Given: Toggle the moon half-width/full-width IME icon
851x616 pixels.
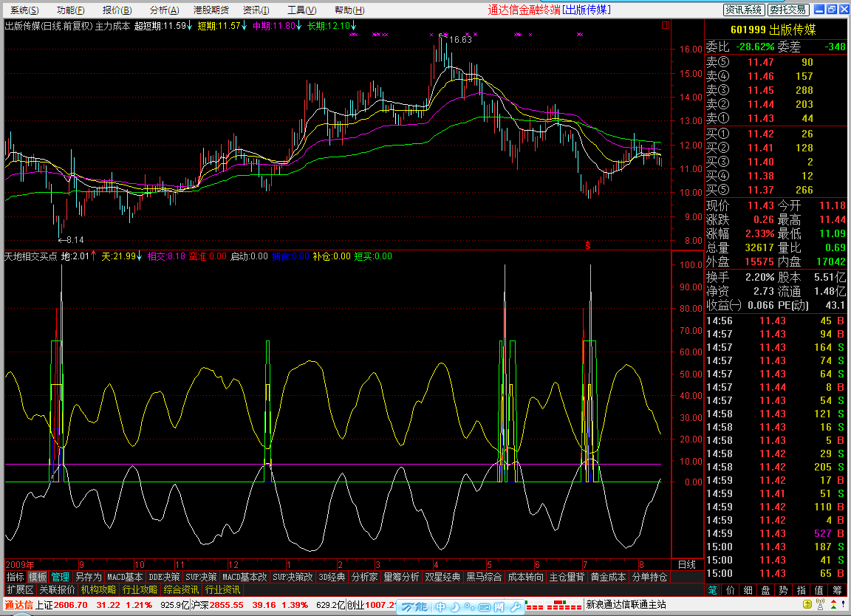Looking at the screenshot, I should (x=455, y=607).
